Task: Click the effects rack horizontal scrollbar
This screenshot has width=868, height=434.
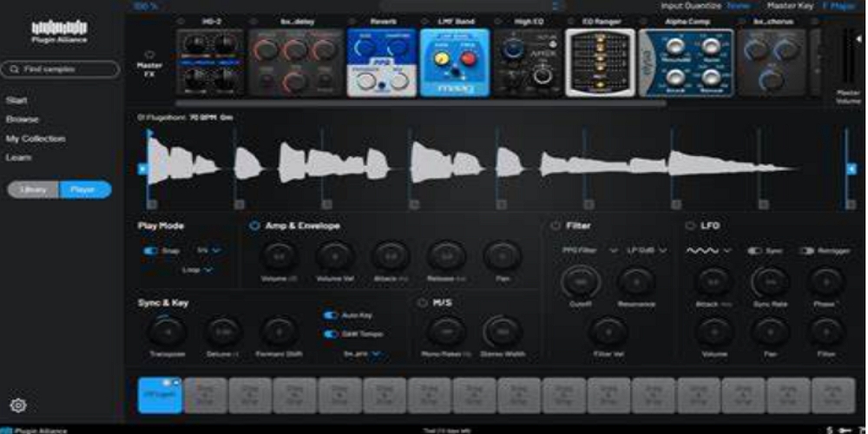Action: coord(421,103)
